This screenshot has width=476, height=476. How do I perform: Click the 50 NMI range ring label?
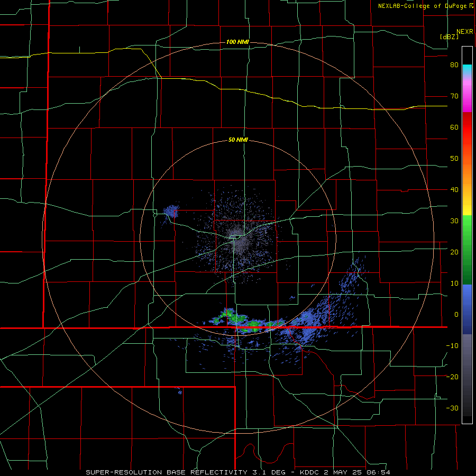point(239,140)
